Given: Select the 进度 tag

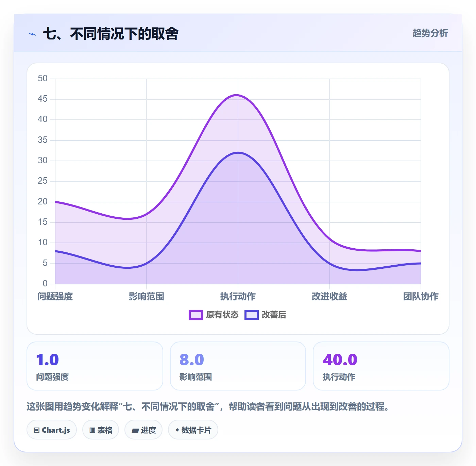Looking at the screenshot, I should [143, 430].
